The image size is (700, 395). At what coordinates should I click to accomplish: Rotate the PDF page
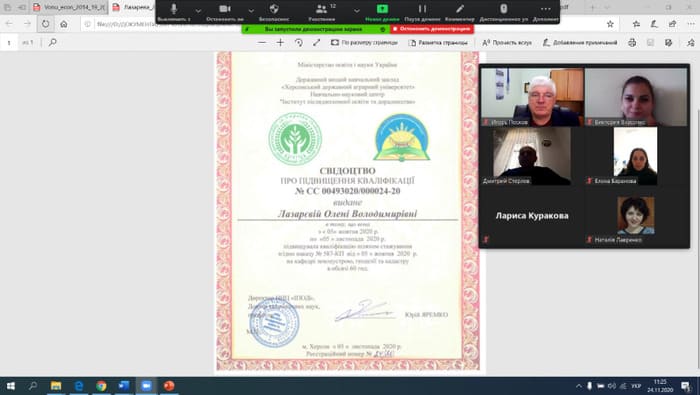pyautogui.click(x=299, y=42)
